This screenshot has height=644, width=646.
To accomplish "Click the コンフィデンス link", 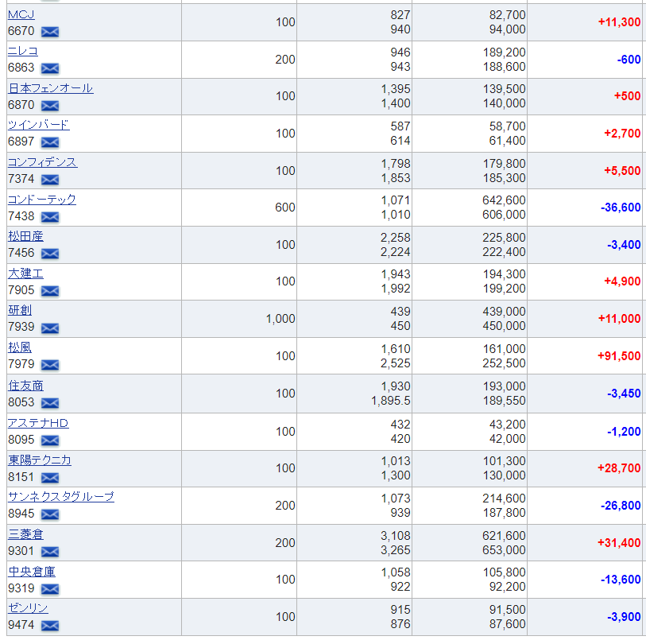I will (42, 162).
